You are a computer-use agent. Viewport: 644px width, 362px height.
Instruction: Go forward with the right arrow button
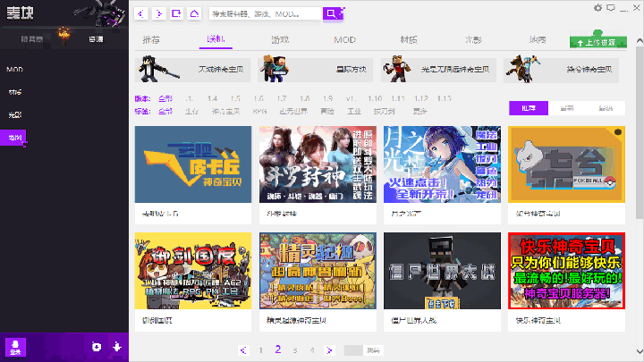[159, 13]
